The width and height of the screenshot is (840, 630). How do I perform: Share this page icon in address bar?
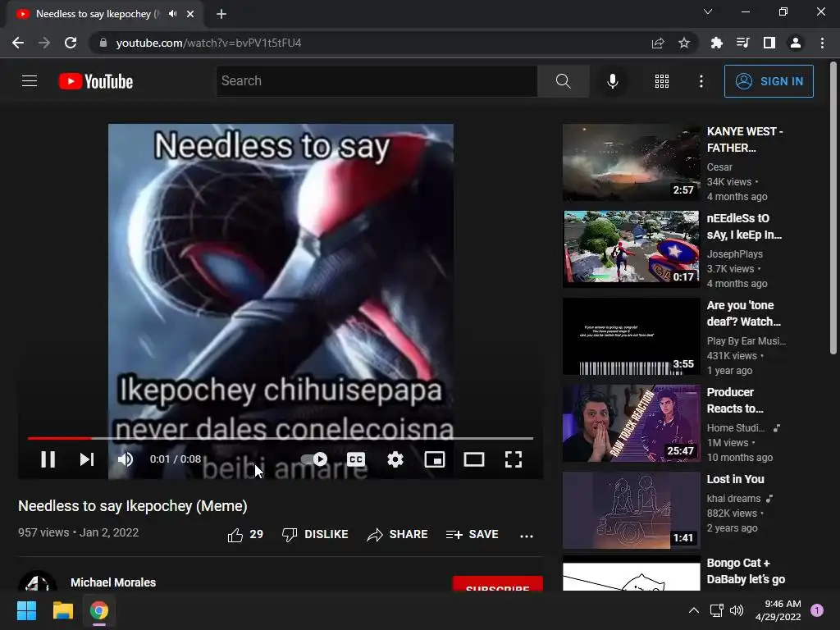(x=658, y=43)
